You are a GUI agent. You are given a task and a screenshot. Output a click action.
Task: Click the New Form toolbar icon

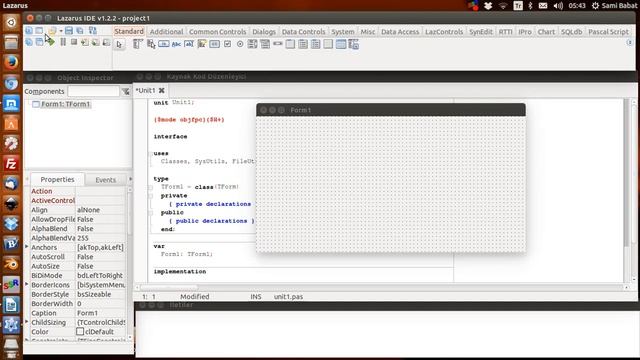point(39,31)
